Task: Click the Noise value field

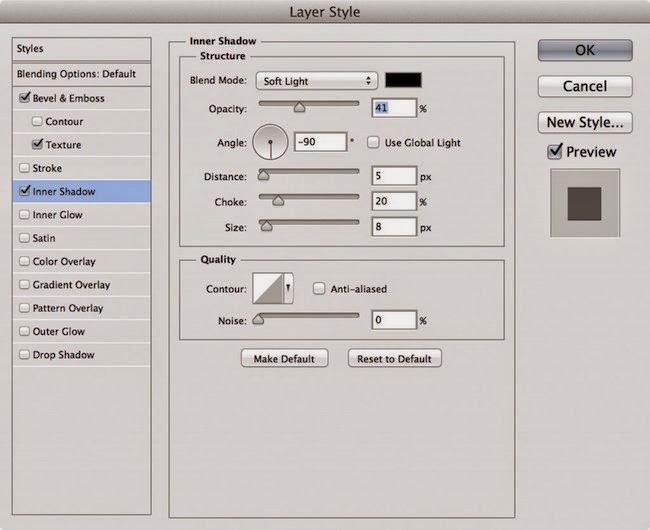Action: click(394, 320)
